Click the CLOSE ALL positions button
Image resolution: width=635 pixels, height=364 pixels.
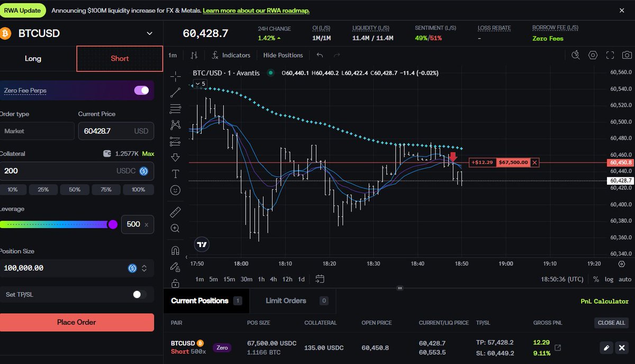[x=611, y=323]
